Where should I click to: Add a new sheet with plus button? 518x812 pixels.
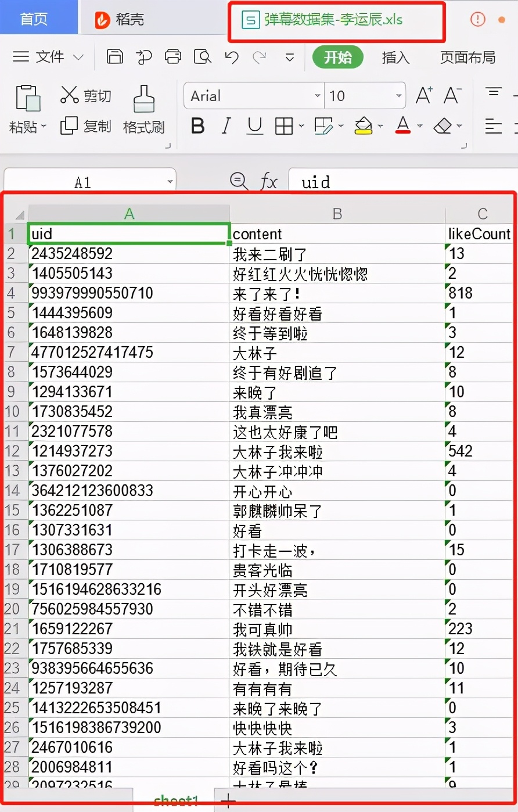(229, 802)
